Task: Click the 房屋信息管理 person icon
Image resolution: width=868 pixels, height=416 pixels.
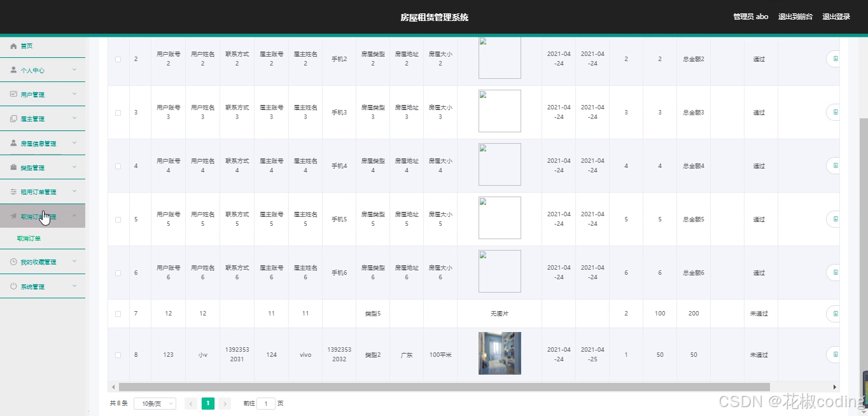Action: [x=13, y=143]
